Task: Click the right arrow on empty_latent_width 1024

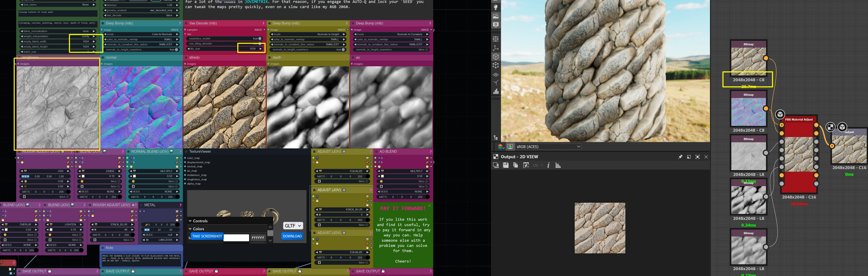Action: pyautogui.click(x=94, y=41)
